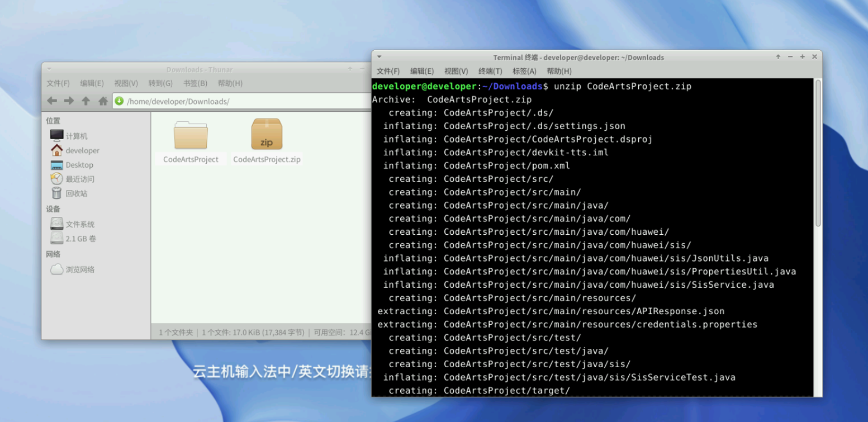Click the CodeArtsProject.zip file name label

267,159
